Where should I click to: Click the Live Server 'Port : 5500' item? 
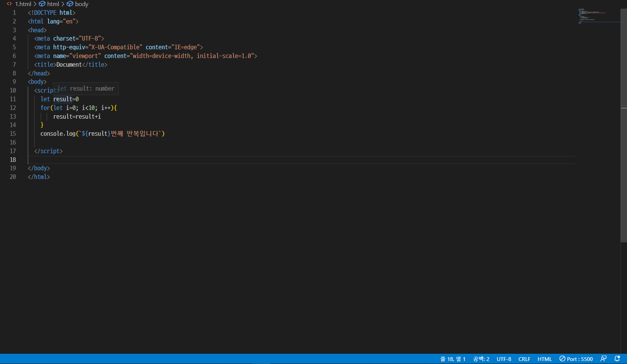coord(576,359)
